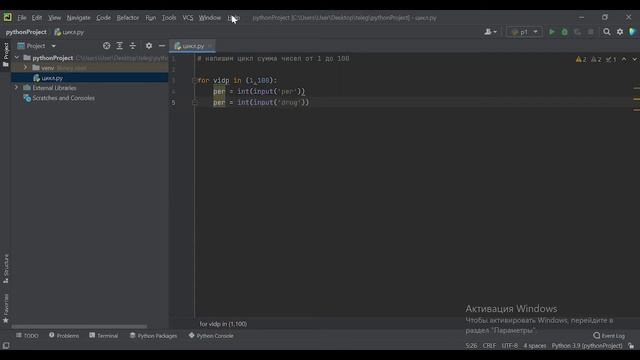Open the p1 run configuration dropdown

coord(524,32)
